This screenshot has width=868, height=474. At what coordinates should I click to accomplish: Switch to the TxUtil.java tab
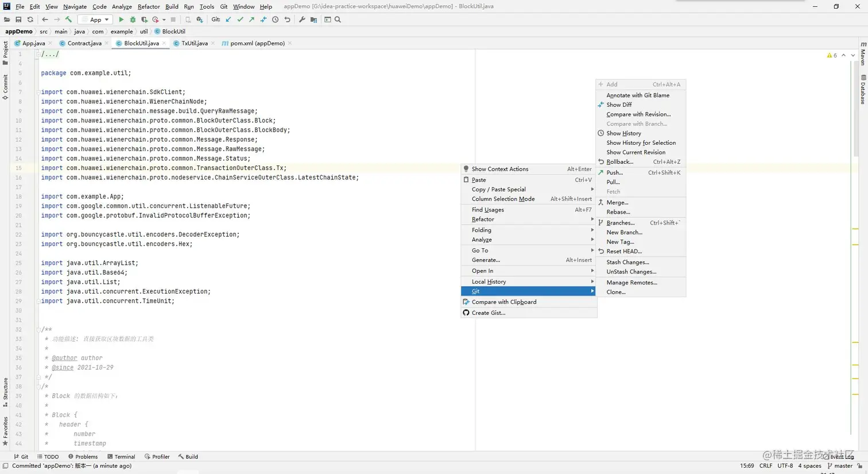point(195,43)
